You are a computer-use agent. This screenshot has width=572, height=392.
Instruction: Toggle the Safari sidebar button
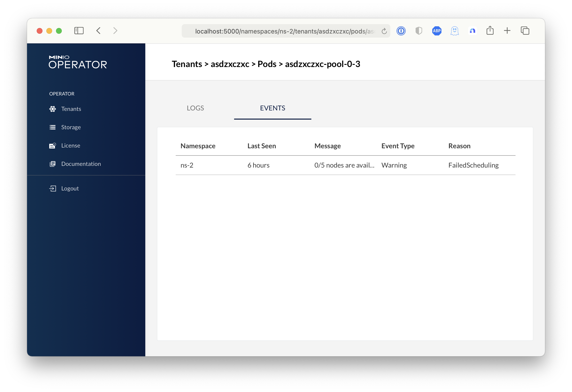pyautogui.click(x=79, y=31)
